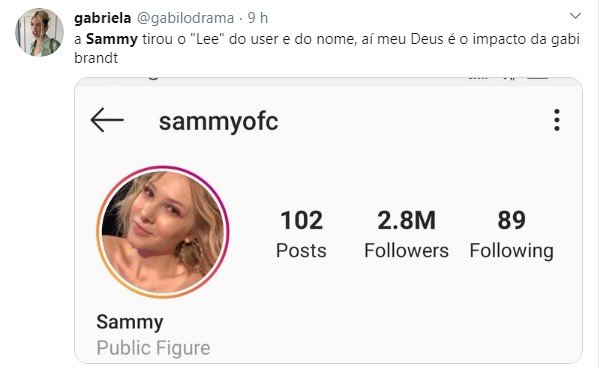This screenshot has height=367, width=599.
Task: Click the sammyofc username header
Action: coord(219,122)
